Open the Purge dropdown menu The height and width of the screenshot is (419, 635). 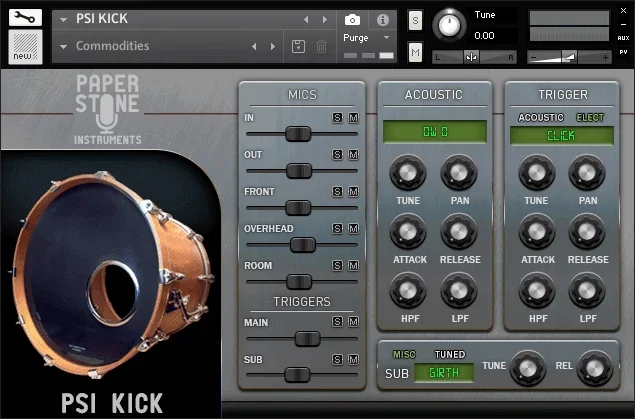coord(366,38)
